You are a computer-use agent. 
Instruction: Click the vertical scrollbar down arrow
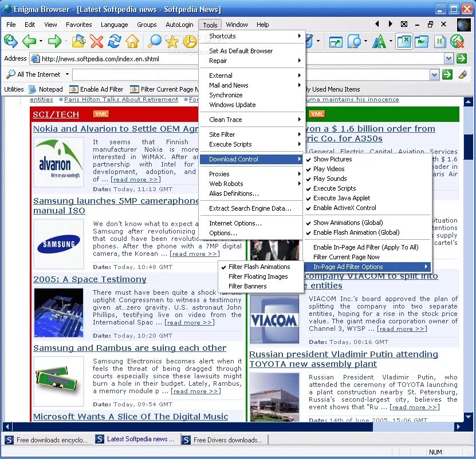click(468, 417)
